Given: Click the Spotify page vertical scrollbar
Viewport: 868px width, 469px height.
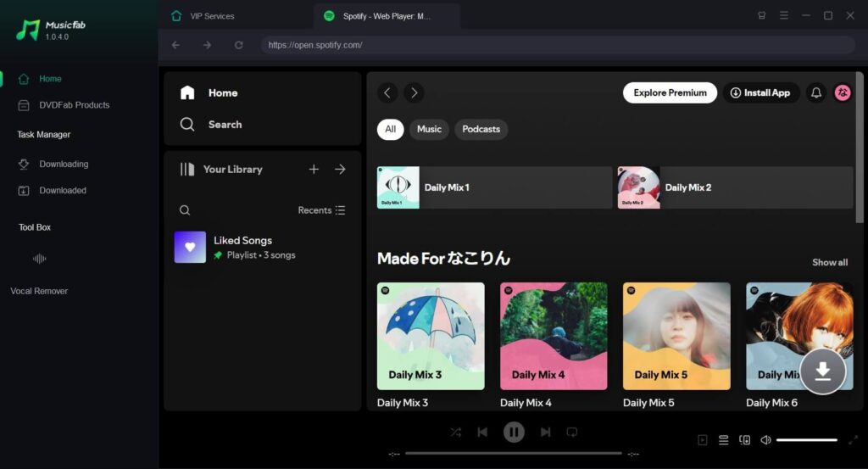Looking at the screenshot, I should [x=860, y=148].
